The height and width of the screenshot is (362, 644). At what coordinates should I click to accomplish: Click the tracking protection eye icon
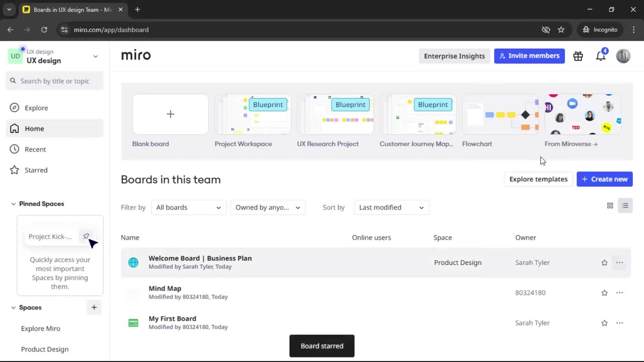click(x=546, y=30)
